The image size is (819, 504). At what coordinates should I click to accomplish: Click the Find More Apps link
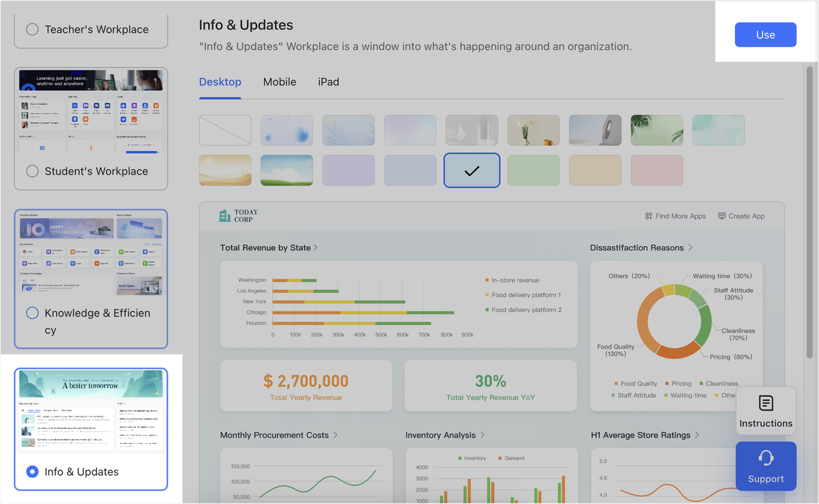coord(676,216)
